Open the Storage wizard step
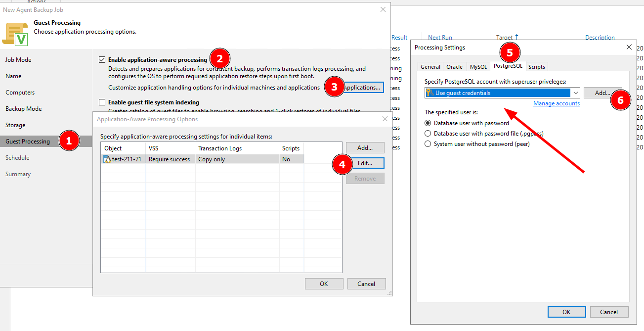Image resolution: width=644 pixels, height=331 pixels. point(15,125)
